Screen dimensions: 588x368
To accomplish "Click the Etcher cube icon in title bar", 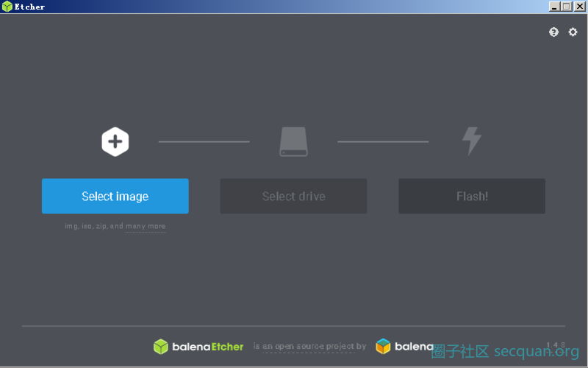I will pyautogui.click(x=7, y=7).
